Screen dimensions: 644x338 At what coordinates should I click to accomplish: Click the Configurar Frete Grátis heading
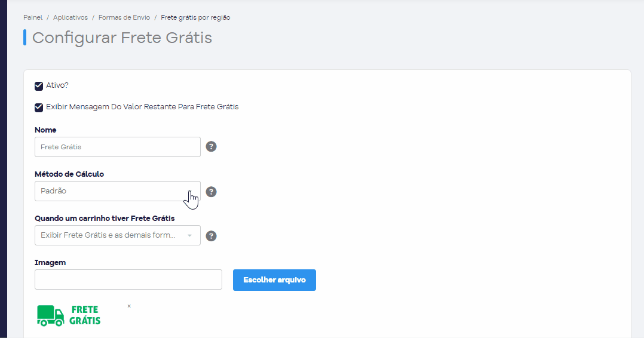click(122, 38)
